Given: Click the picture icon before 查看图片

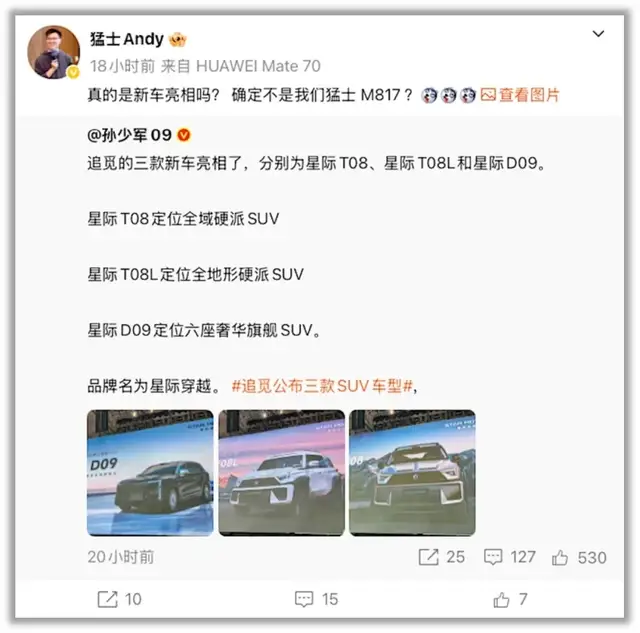Looking at the screenshot, I should 488,95.
